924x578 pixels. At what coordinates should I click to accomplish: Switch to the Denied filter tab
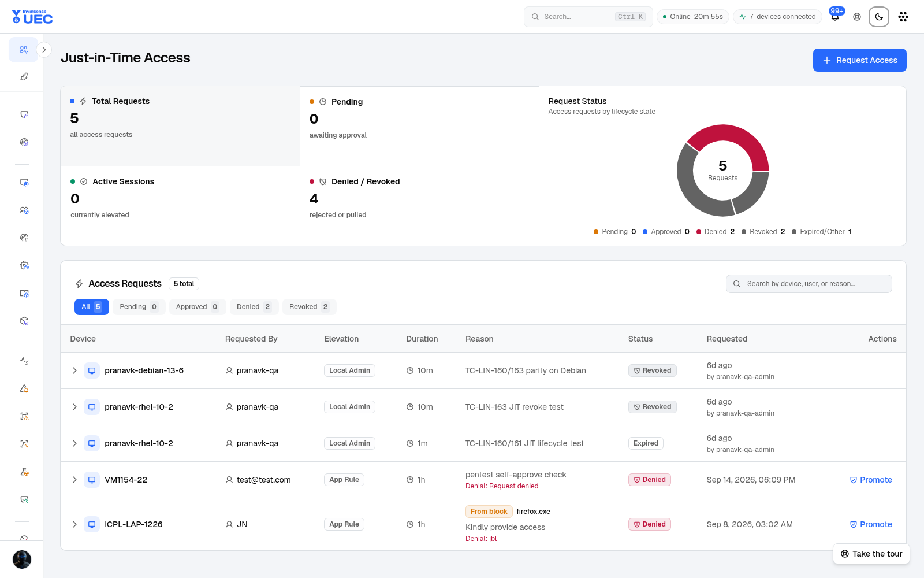[x=254, y=307]
